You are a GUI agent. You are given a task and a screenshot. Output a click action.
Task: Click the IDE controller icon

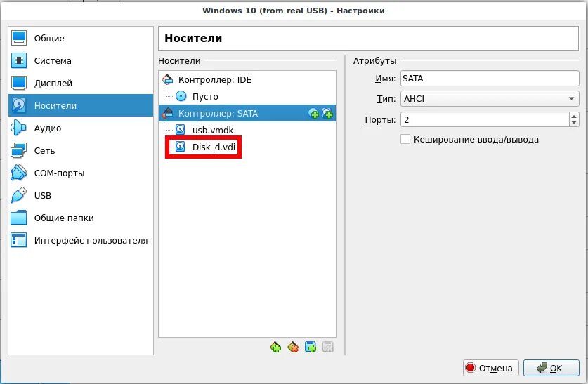167,80
